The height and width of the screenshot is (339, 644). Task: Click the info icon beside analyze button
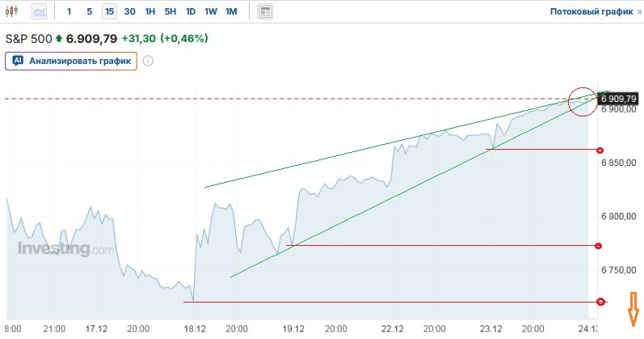[149, 61]
